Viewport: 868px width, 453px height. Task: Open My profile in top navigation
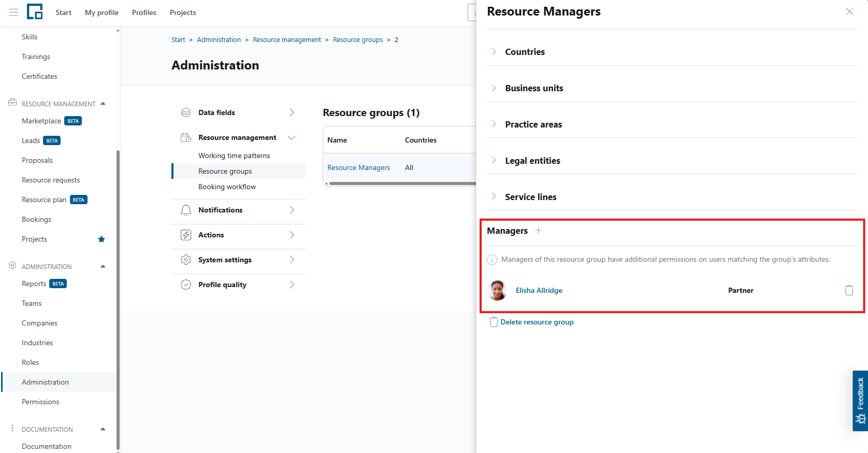[102, 12]
